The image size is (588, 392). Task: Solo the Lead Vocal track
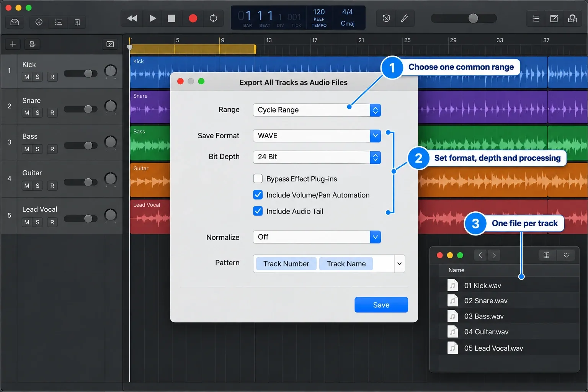pos(38,222)
